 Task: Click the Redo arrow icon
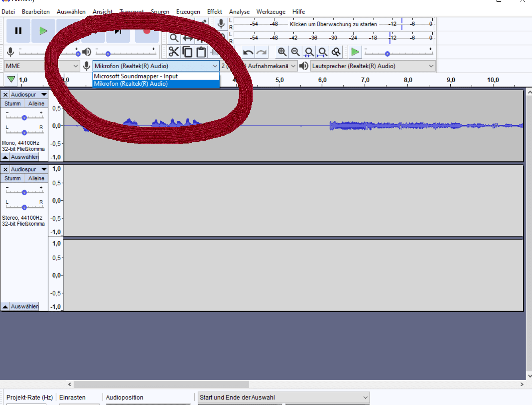261,52
